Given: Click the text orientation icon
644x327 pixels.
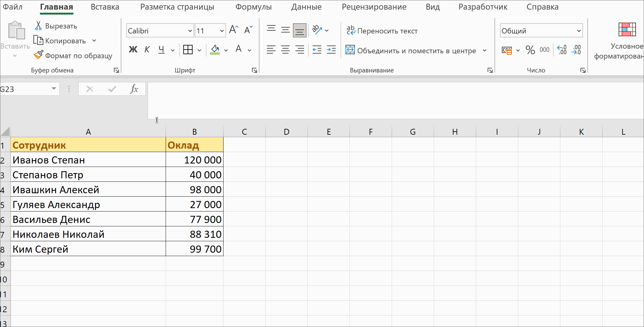Looking at the screenshot, I should click(x=317, y=30).
